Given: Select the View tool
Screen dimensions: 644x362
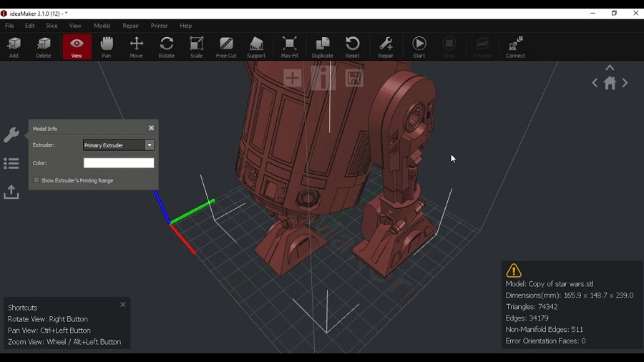Looking at the screenshot, I should tap(77, 47).
